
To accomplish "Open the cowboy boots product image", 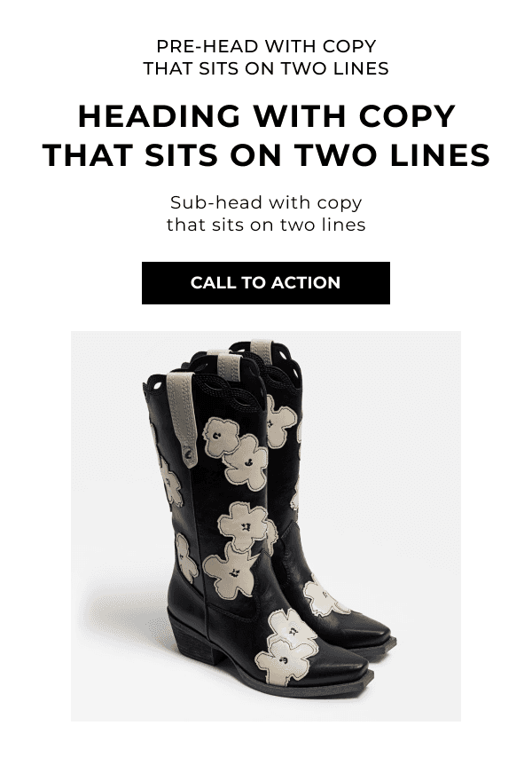I will (266, 526).
